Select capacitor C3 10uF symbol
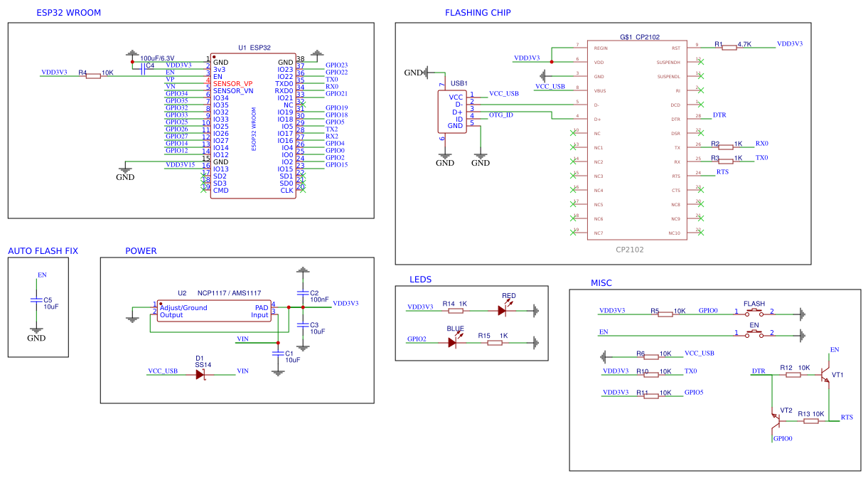This screenshot has height=478, width=868. [304, 325]
